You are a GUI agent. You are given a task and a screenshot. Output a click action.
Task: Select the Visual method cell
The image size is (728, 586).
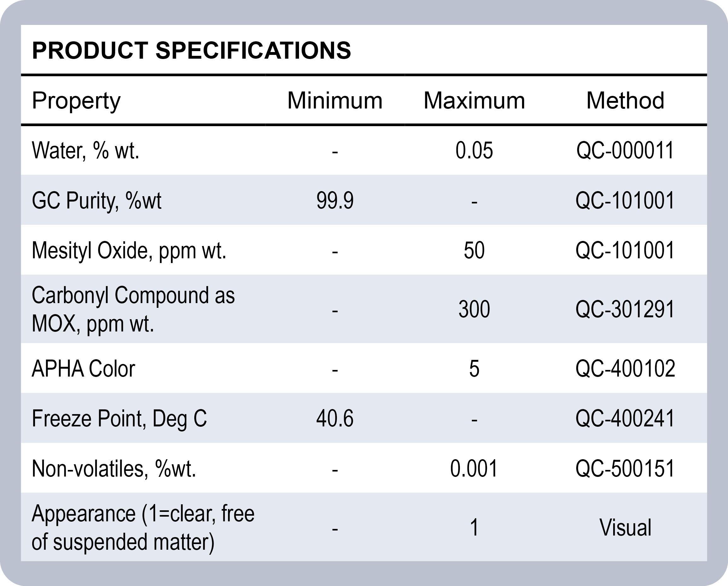625,528
